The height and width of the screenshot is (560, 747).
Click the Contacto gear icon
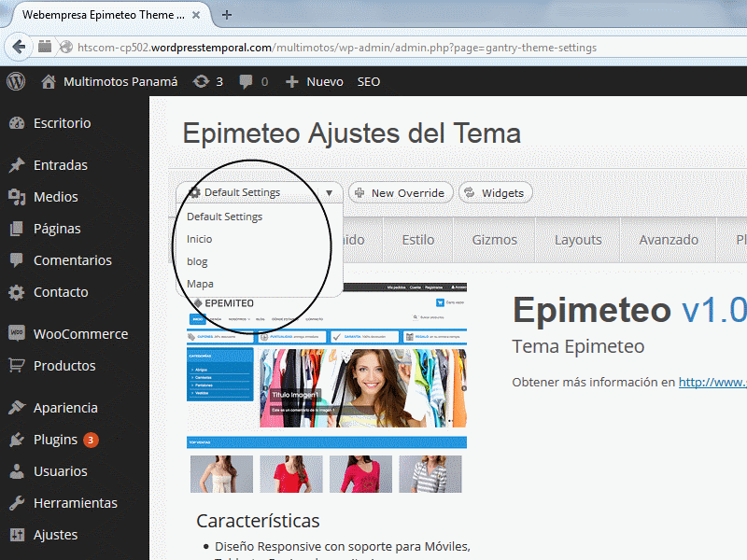click(x=17, y=292)
